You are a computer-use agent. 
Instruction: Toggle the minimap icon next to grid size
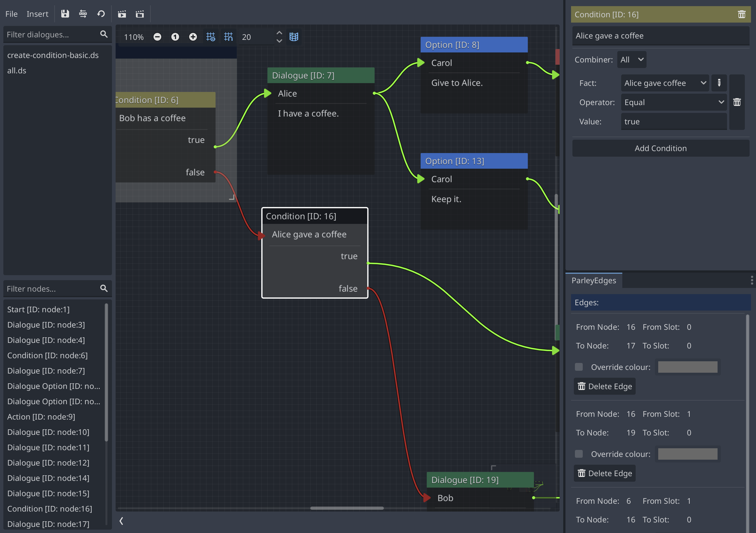click(x=294, y=37)
